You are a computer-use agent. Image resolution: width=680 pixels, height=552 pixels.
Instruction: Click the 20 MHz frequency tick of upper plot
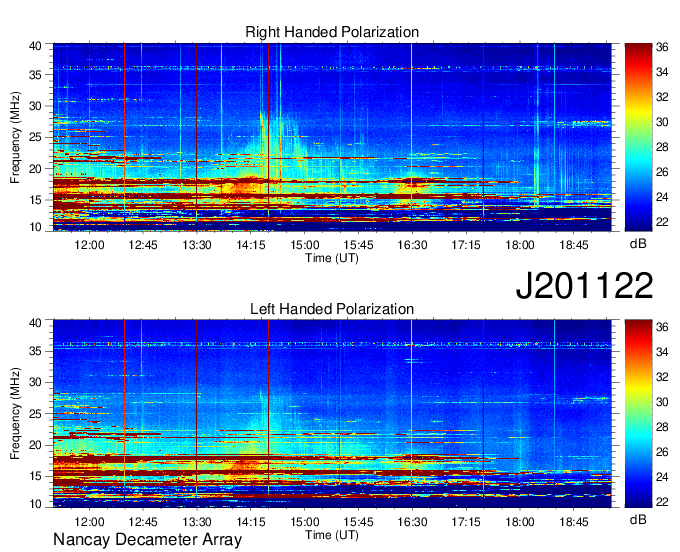(35, 169)
